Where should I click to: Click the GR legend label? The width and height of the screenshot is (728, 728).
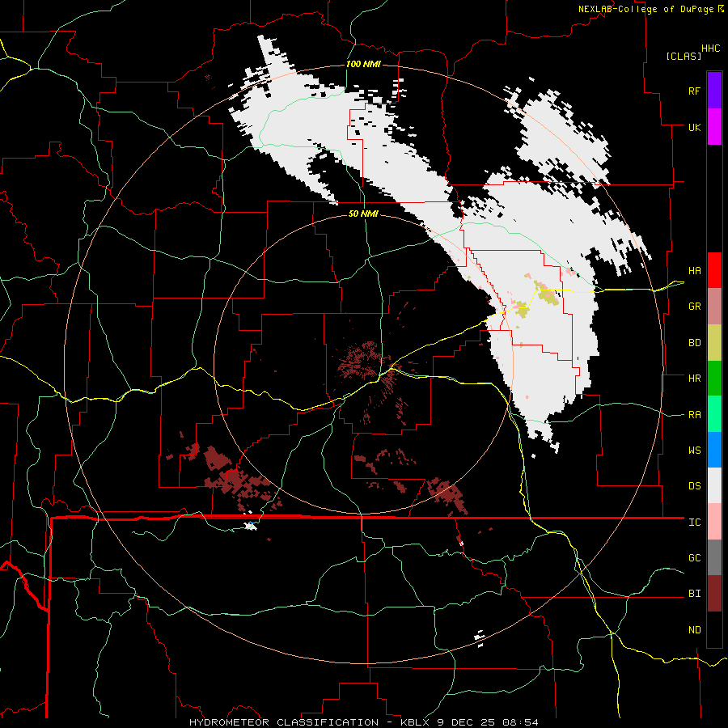click(694, 307)
